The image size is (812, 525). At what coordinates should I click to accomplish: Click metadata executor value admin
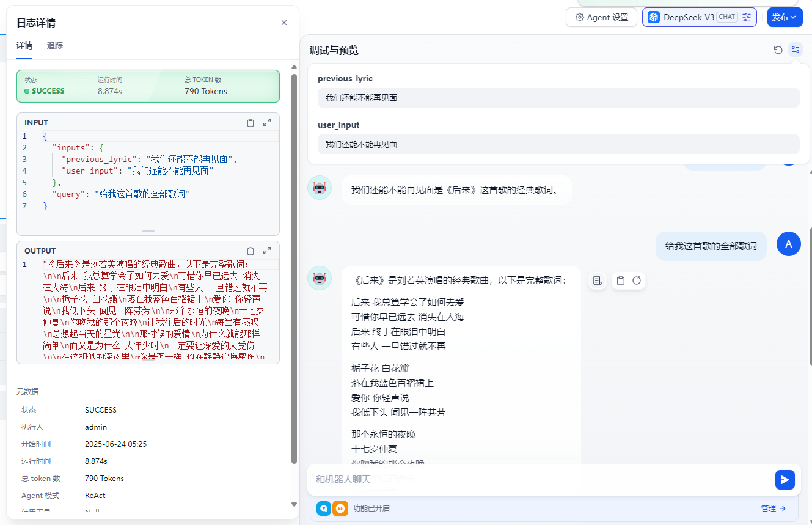click(x=96, y=427)
